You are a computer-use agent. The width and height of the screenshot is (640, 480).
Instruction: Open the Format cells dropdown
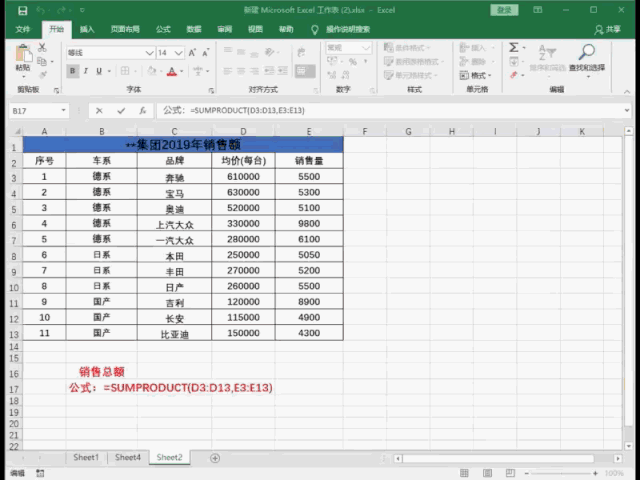(x=475, y=75)
